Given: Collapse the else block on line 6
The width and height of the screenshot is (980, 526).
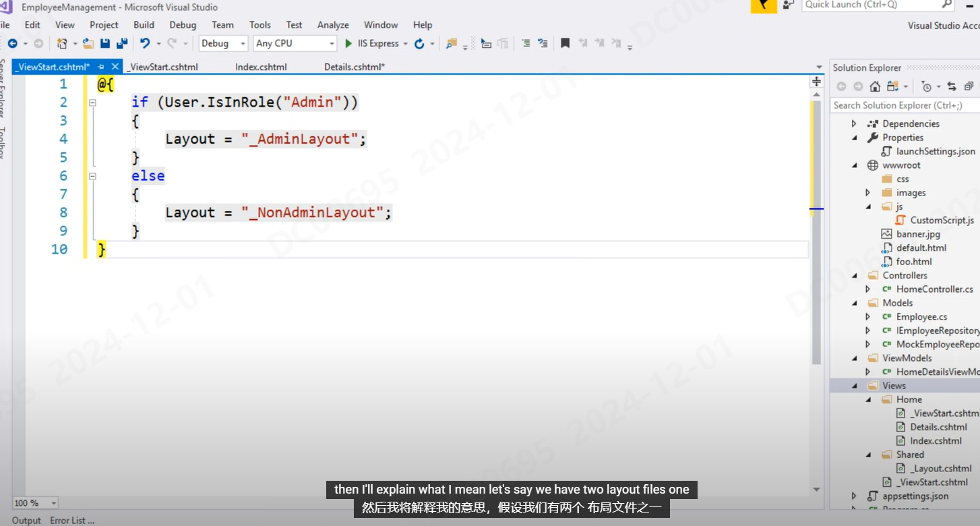Looking at the screenshot, I should coord(92,176).
